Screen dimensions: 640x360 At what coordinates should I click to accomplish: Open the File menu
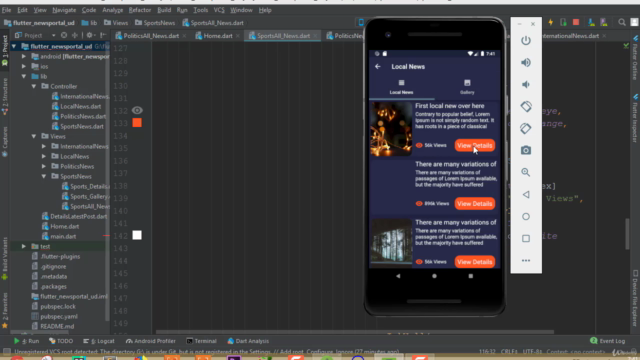click(7, 10)
